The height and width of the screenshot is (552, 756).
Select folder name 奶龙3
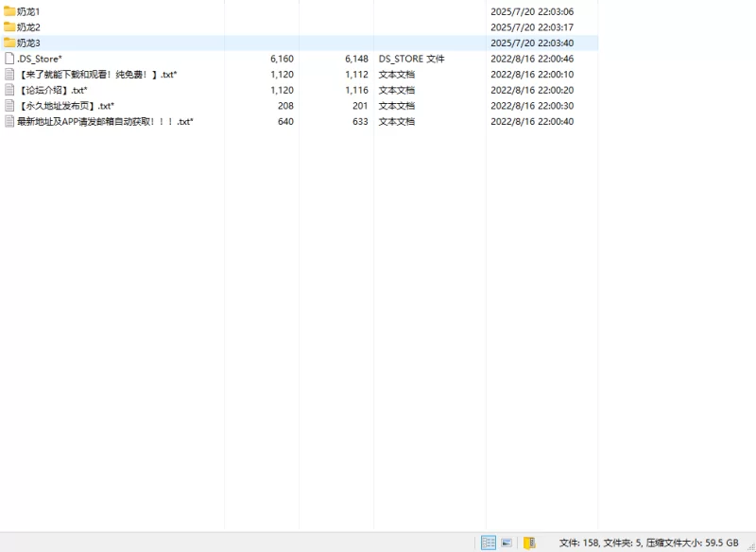28,43
